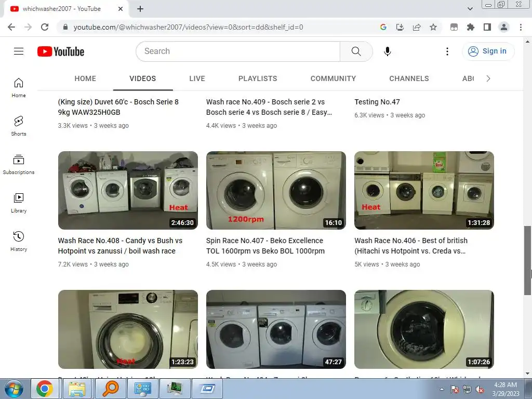This screenshot has width=532, height=399.
Task: Go to Home in sidebar
Action: pyautogui.click(x=19, y=87)
